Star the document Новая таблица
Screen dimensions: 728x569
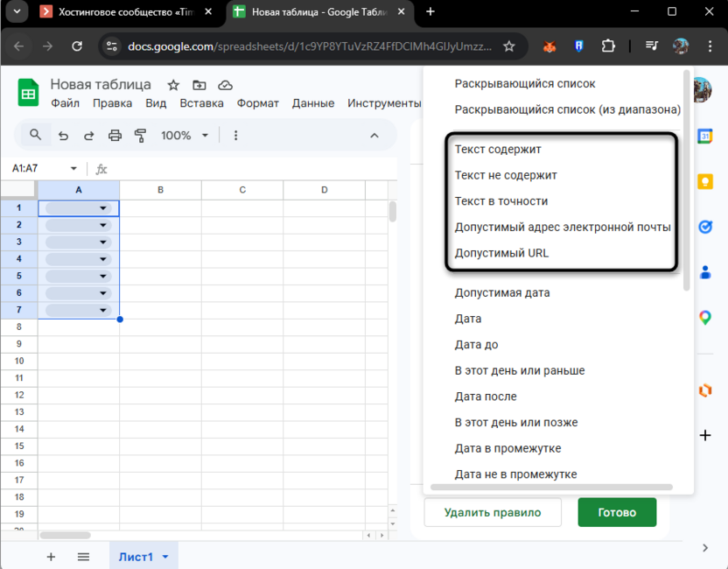(x=173, y=85)
